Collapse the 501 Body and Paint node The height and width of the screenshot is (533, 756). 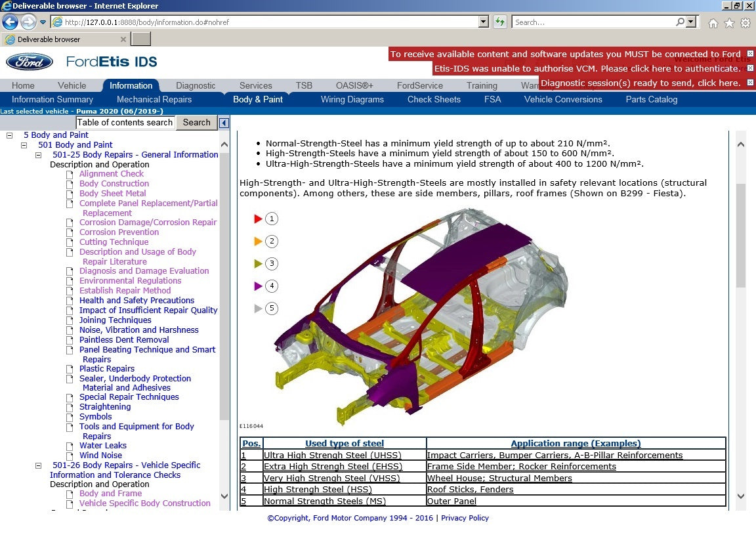24,145
